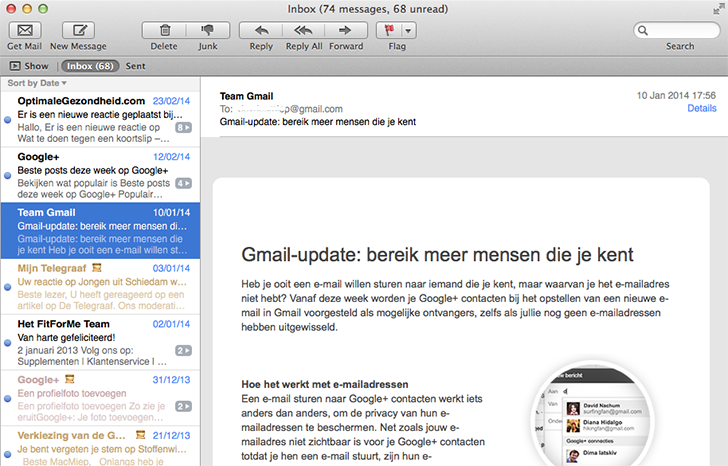Click unread dot of Het FitForMe Team message
Image resolution: width=728 pixels, height=466 pixels.
pyautogui.click(x=7, y=343)
